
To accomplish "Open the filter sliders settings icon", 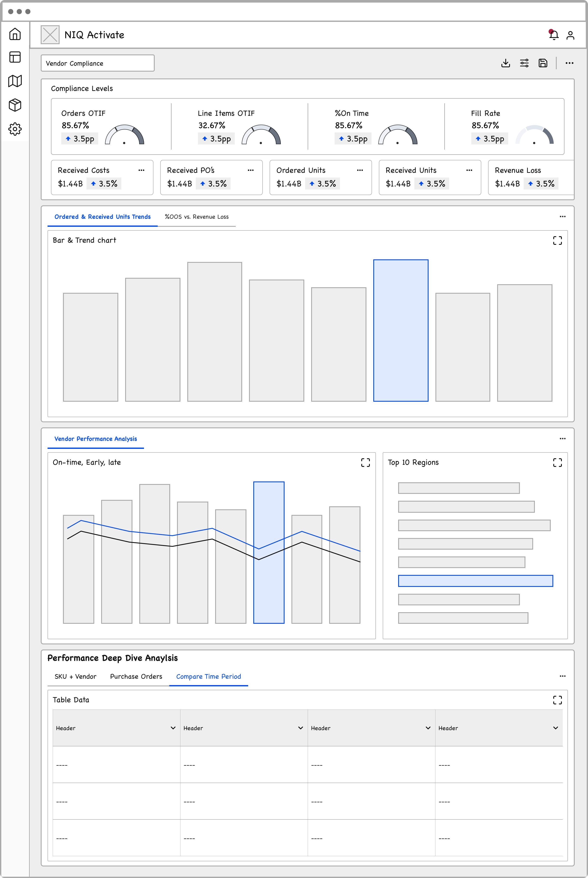I will point(524,63).
